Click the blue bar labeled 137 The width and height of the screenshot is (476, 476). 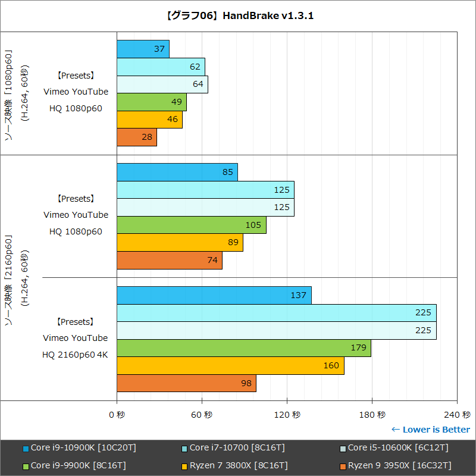[214, 295]
